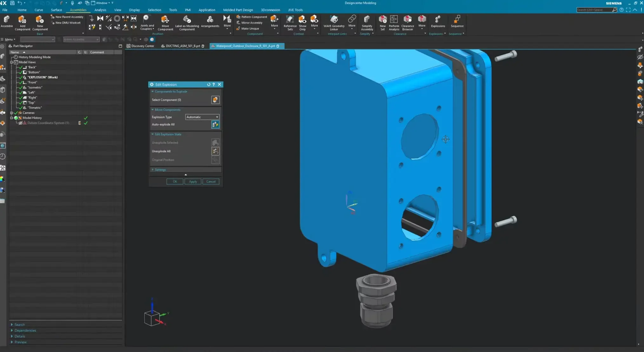Click Select Component cube icon in dialog
Screen dimensions: 644x352
point(215,100)
